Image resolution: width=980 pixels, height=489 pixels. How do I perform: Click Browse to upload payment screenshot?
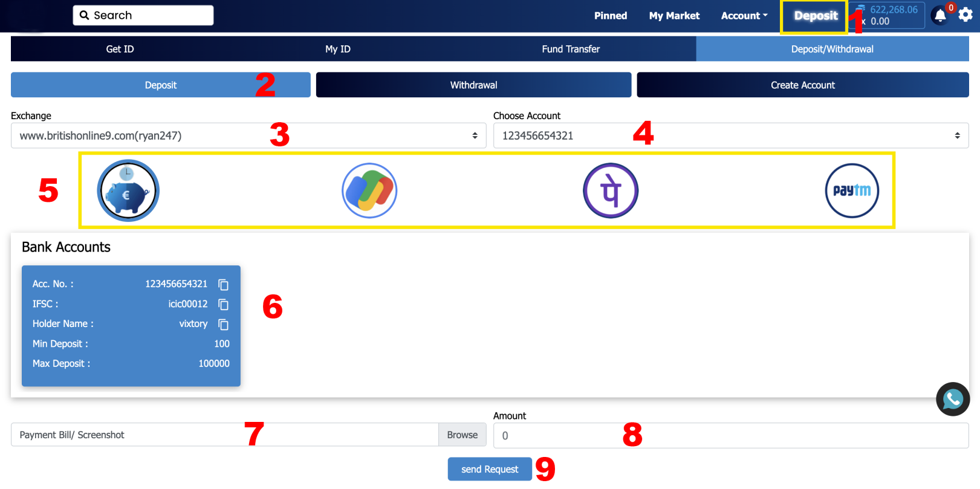[462, 435]
